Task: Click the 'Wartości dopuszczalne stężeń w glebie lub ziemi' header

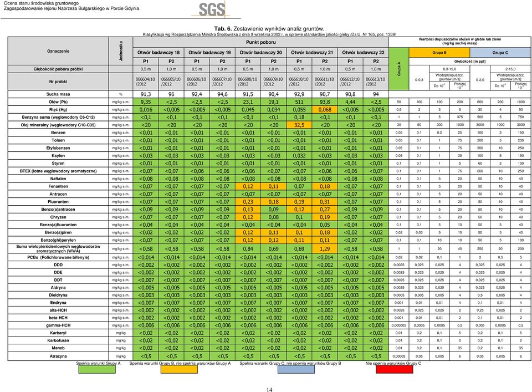Action: (460, 41)
